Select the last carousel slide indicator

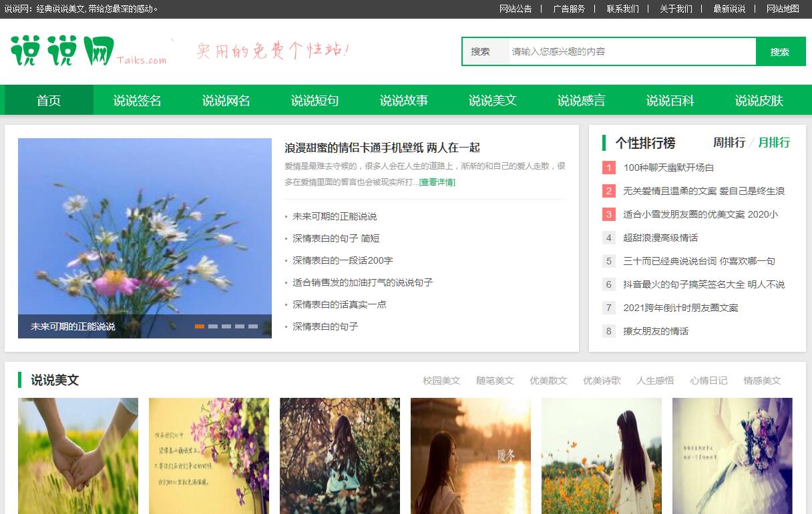pyautogui.click(x=253, y=326)
